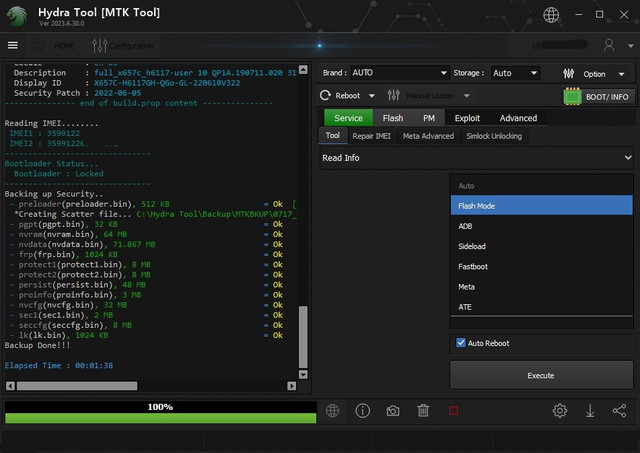Click the camera screenshot icon
Screen dimensions: 640x453
393,411
